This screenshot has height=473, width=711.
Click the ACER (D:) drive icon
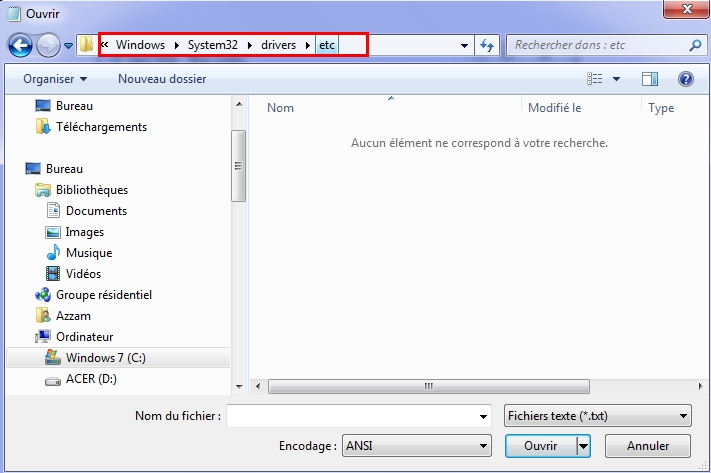pos(53,381)
